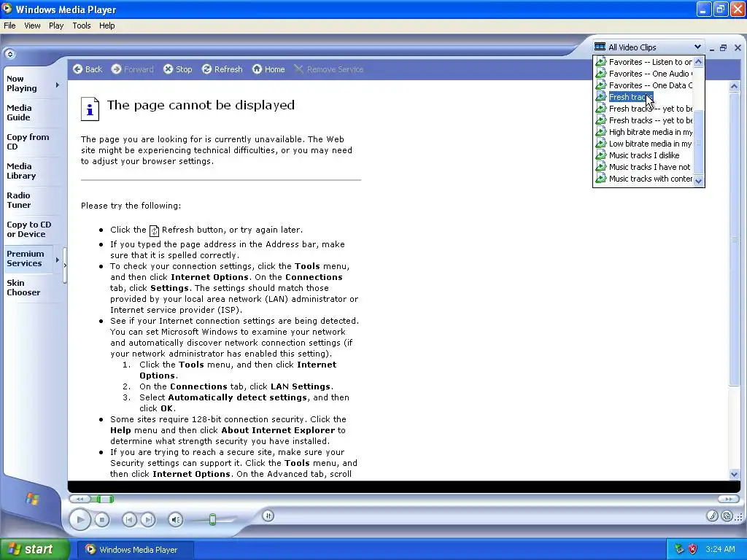
Task: Click the Refresh icon in the instructions list
Action: (x=154, y=231)
